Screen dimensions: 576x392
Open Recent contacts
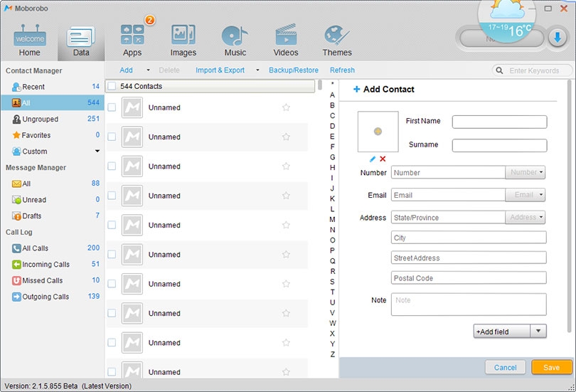(x=53, y=87)
